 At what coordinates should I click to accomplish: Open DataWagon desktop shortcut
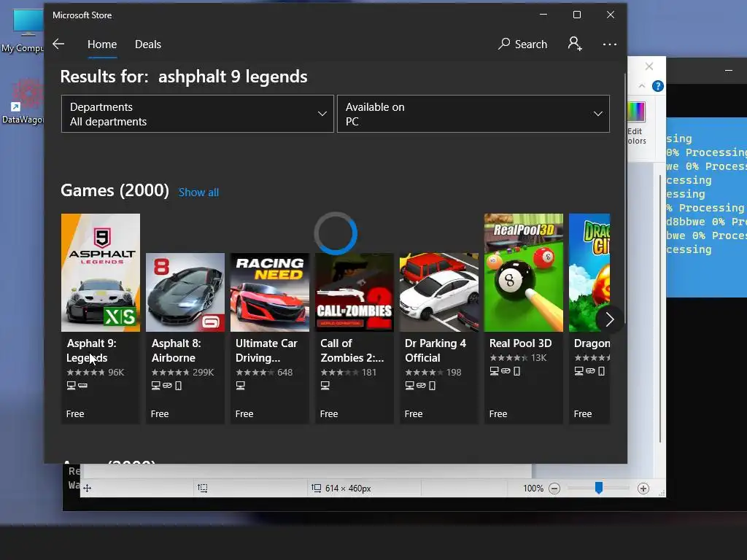pos(23,102)
